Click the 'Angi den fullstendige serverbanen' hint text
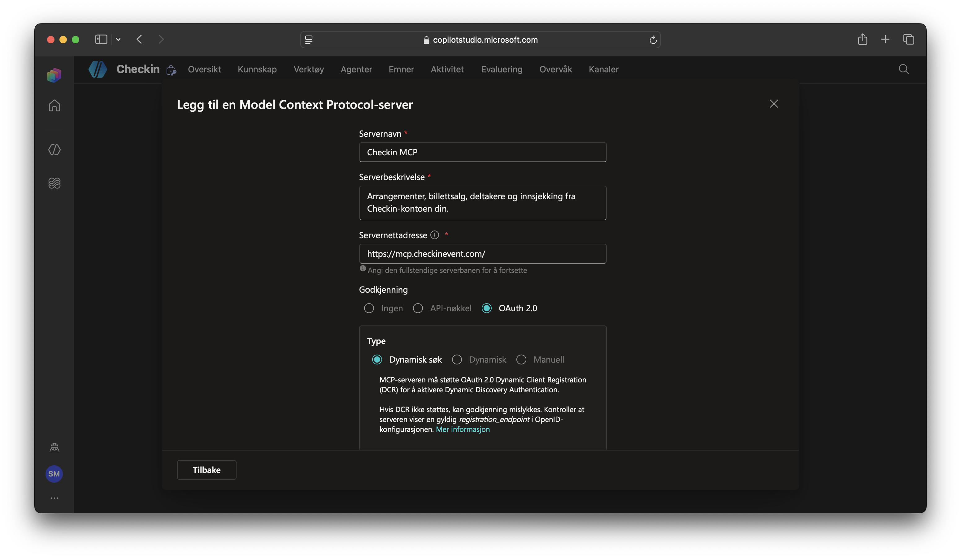Viewport: 961px width, 560px height. click(447, 270)
